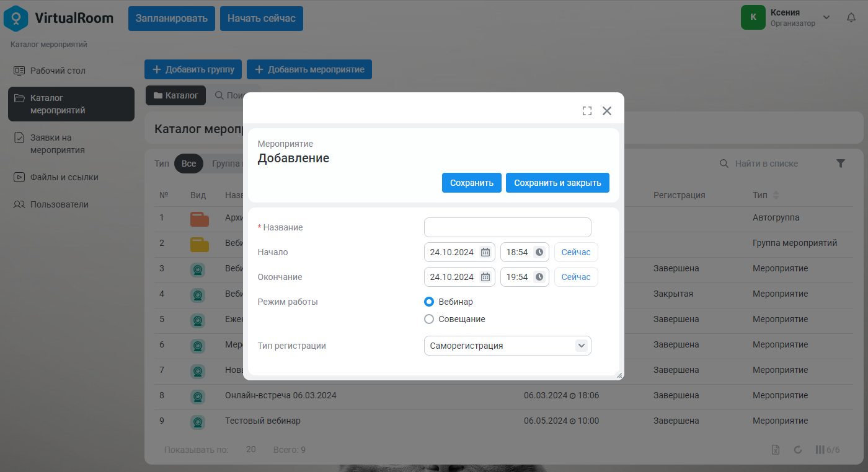Close the event creation dialog
Screen dimensions: 868x472
click(607, 111)
